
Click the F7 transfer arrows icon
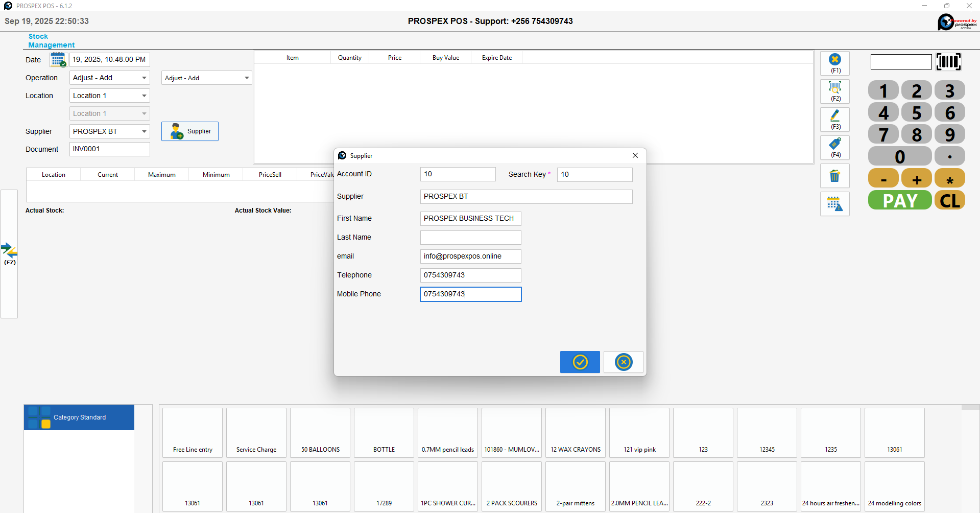click(x=10, y=254)
